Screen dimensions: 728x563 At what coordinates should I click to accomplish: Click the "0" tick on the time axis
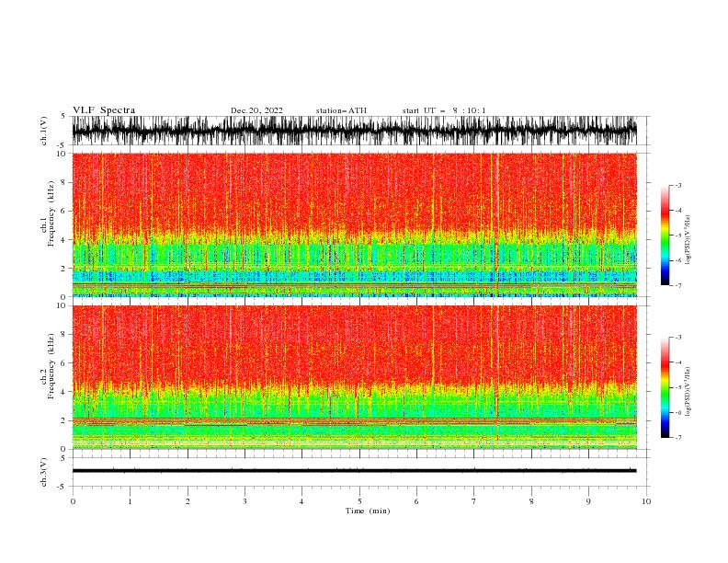[x=73, y=501]
